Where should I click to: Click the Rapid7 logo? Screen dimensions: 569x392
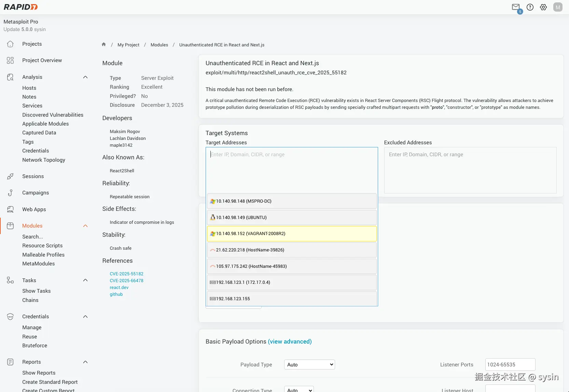pyautogui.click(x=20, y=7)
